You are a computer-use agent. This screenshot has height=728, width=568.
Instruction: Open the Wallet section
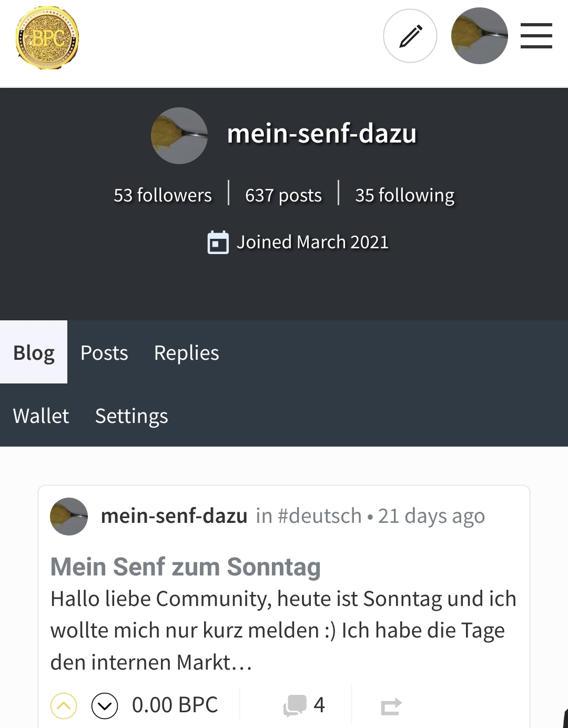41,416
